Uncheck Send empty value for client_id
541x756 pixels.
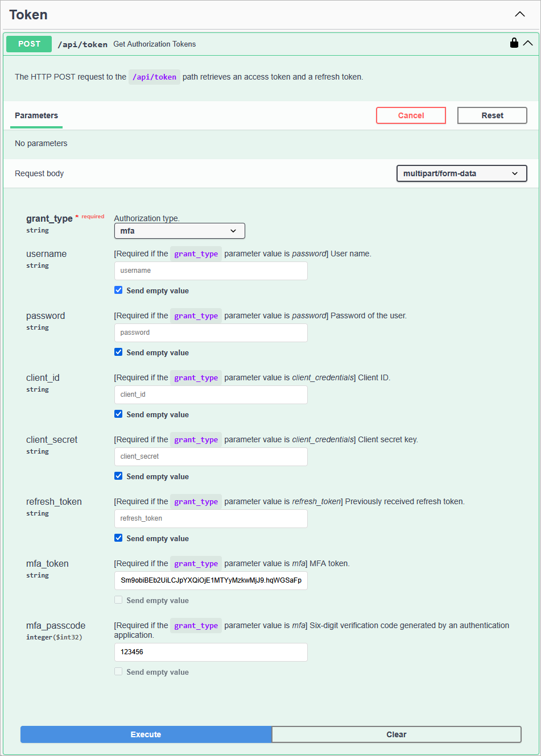click(118, 413)
